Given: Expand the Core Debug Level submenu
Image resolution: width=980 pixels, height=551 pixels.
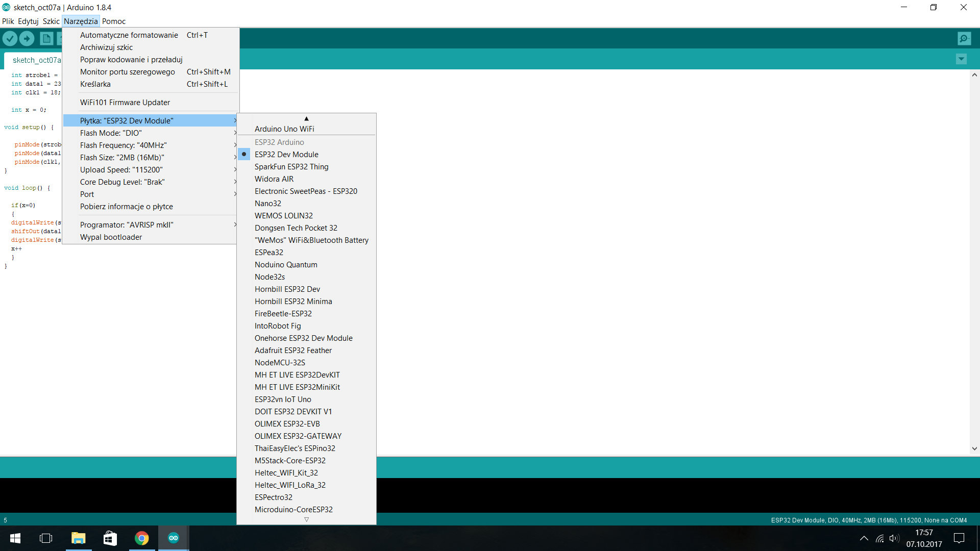Looking at the screenshot, I should [x=151, y=182].
